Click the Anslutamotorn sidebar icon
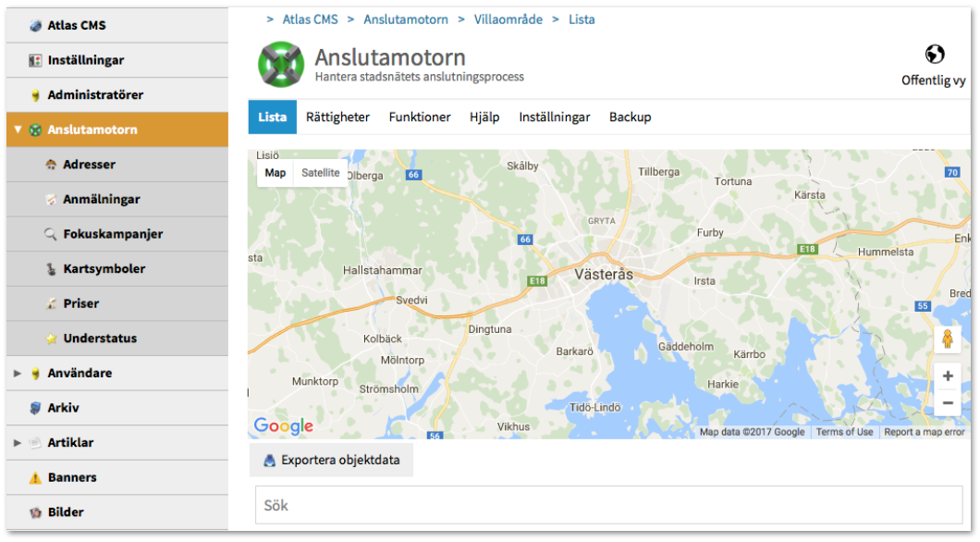 [x=36, y=130]
